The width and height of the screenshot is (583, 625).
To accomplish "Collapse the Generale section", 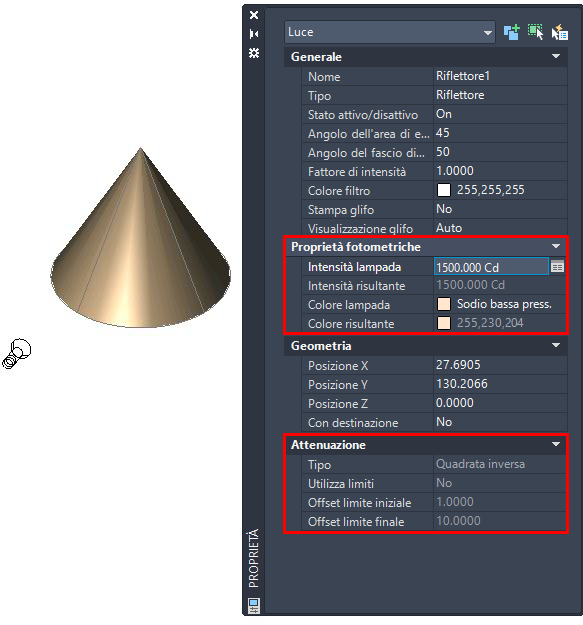I will 556,57.
